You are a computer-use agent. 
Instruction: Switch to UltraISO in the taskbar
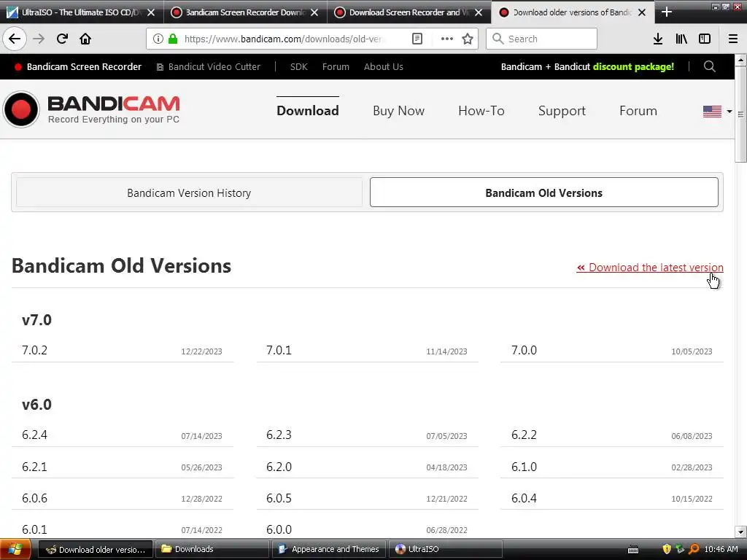[x=446, y=549]
